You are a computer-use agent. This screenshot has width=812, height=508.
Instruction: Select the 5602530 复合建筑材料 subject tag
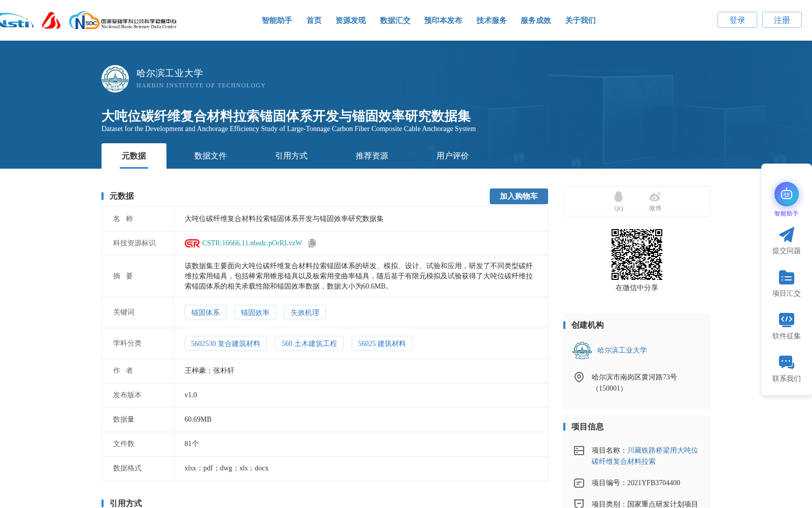[226, 343]
